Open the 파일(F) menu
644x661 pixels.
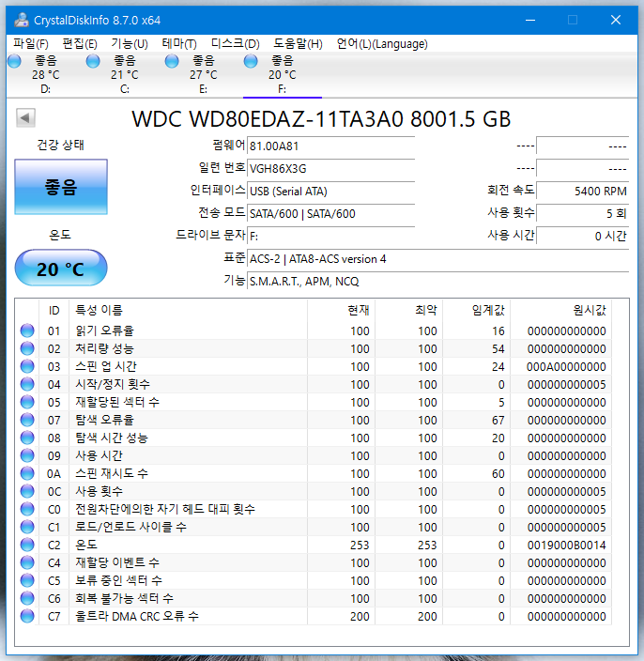tap(30, 44)
